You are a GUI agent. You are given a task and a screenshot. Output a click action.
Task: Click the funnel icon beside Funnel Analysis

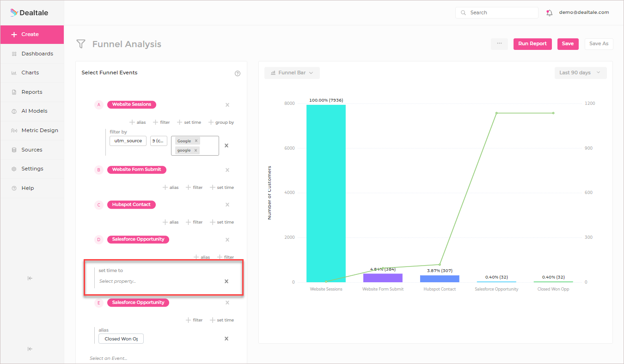[x=81, y=44]
